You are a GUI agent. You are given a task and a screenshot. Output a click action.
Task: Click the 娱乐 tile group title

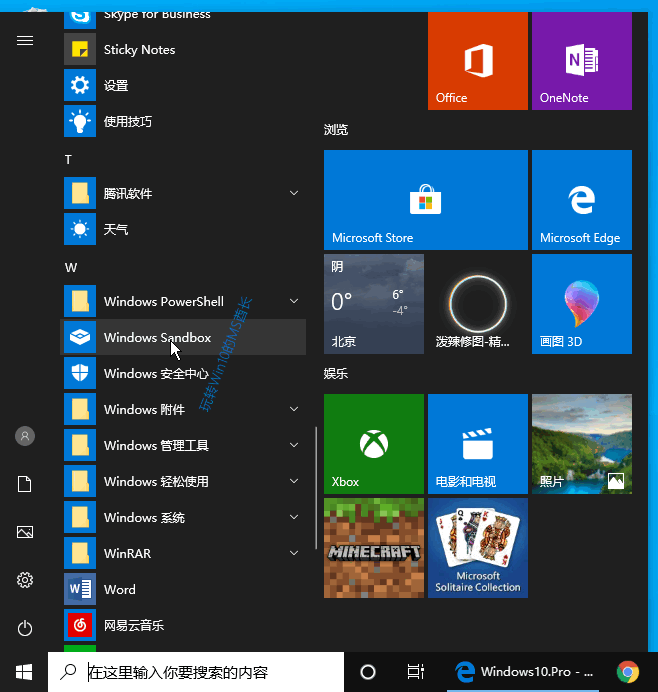pyautogui.click(x=336, y=374)
